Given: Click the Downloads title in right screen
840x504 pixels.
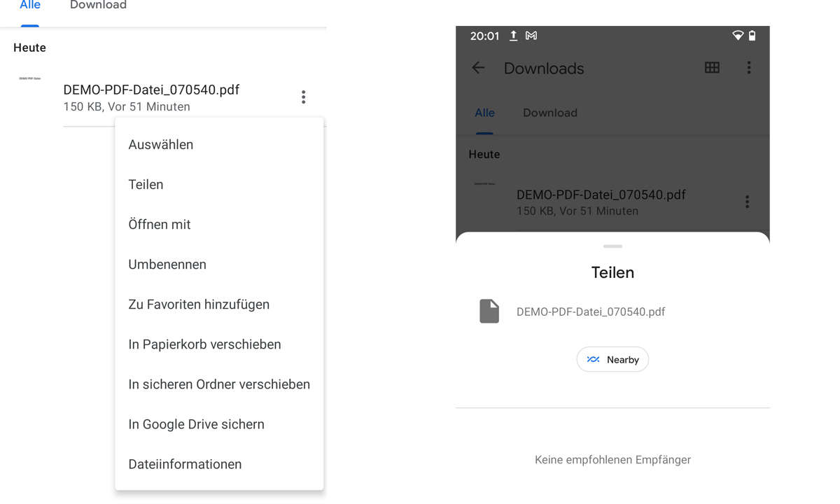Looking at the screenshot, I should click(544, 69).
